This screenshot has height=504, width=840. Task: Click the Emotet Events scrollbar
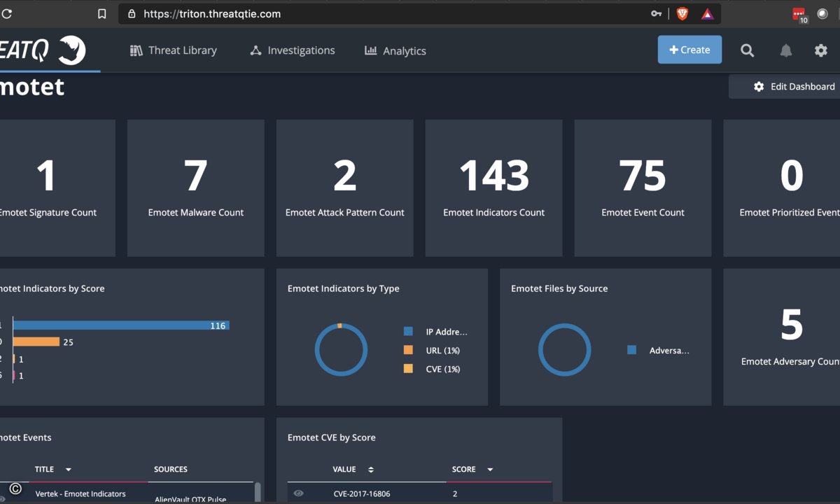258,491
